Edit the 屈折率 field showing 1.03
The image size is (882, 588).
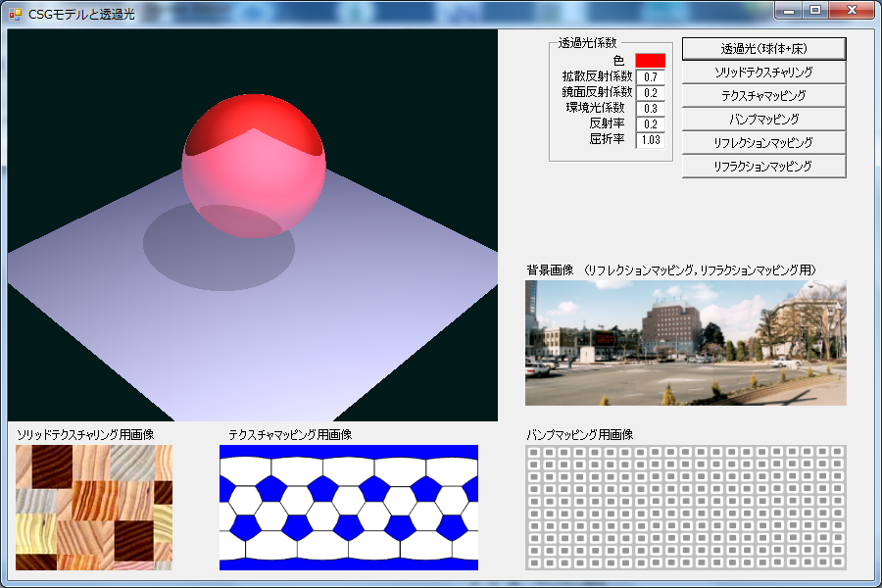tap(651, 140)
